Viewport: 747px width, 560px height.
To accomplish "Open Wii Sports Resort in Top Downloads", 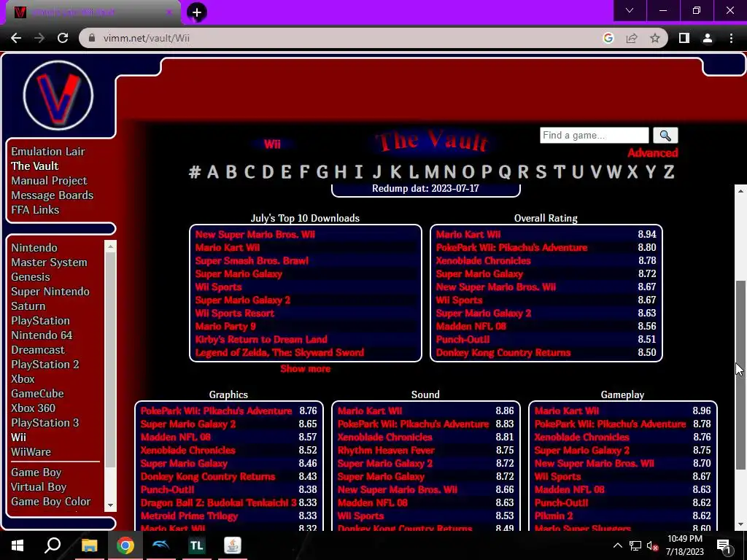I will 235,314.
